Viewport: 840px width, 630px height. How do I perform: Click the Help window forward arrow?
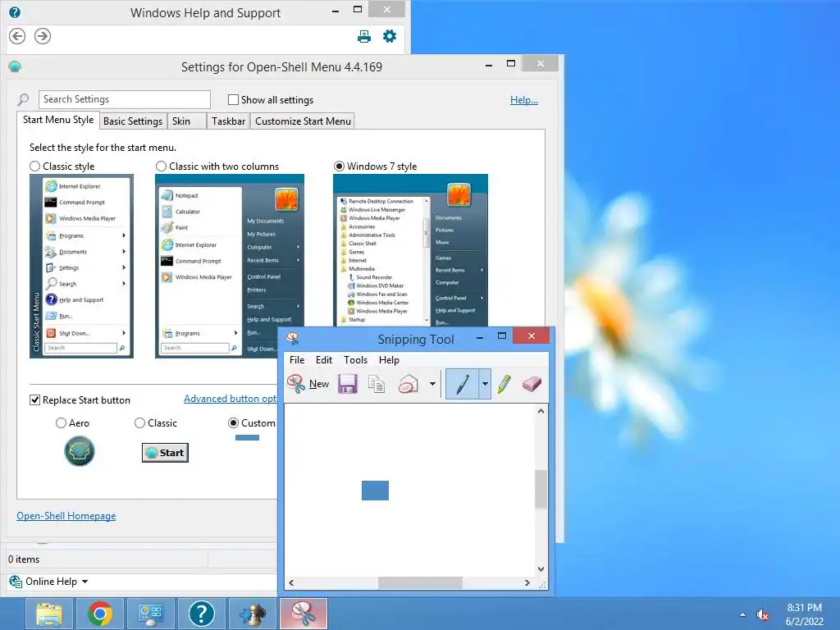[x=43, y=36]
